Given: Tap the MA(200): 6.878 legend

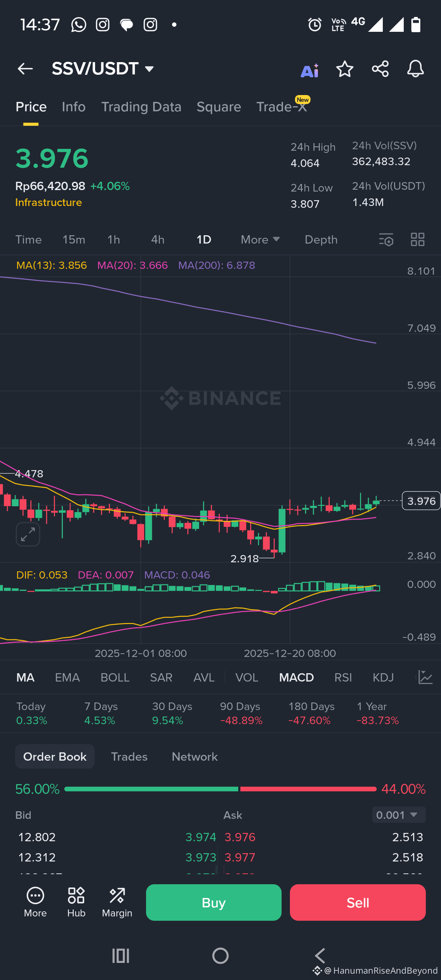Looking at the screenshot, I should (x=217, y=265).
